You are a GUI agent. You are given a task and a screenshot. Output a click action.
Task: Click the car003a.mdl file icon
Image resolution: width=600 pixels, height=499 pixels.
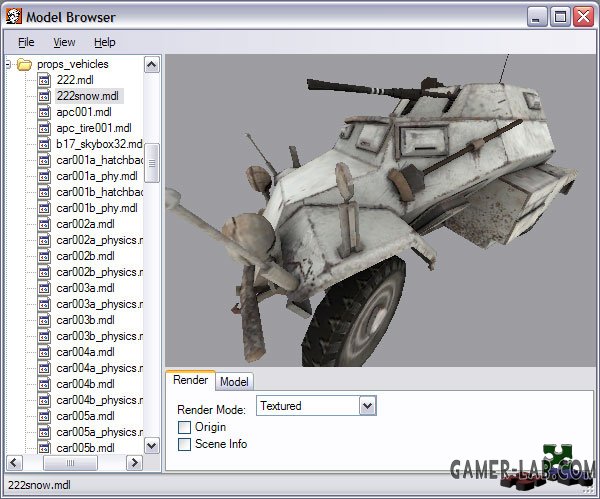point(44,288)
